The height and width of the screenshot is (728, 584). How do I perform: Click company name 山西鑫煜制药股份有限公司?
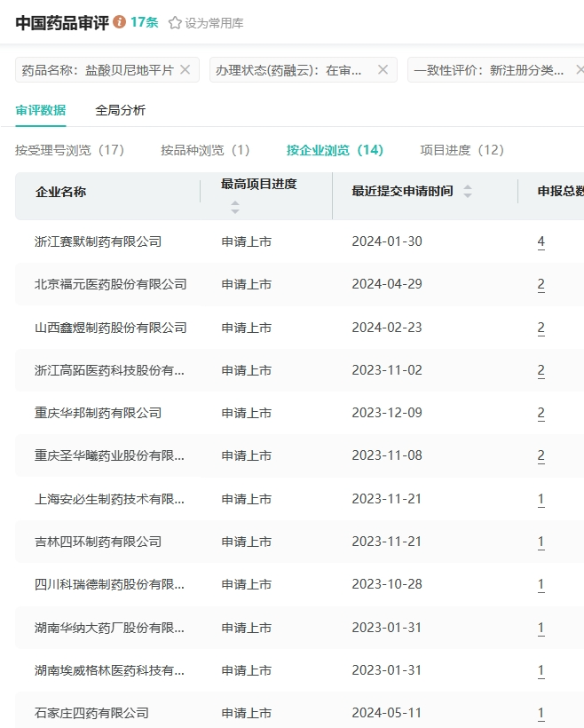(x=111, y=328)
